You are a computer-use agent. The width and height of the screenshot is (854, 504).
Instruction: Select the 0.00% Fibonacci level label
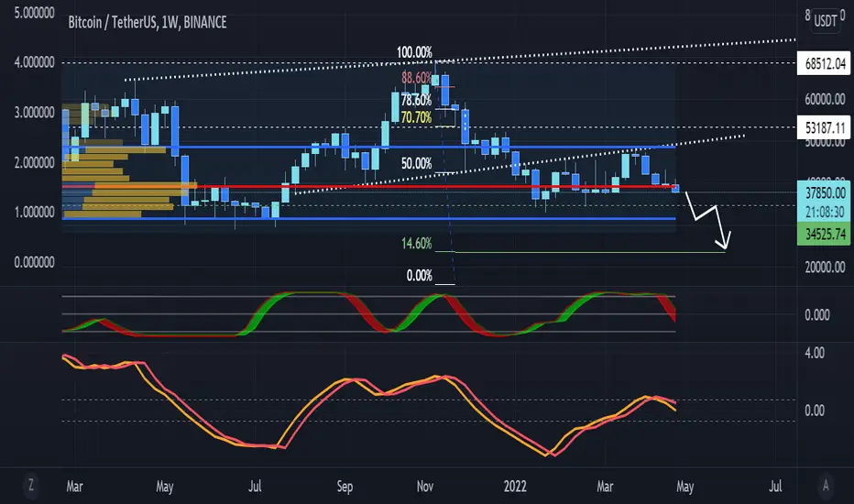[420, 276]
